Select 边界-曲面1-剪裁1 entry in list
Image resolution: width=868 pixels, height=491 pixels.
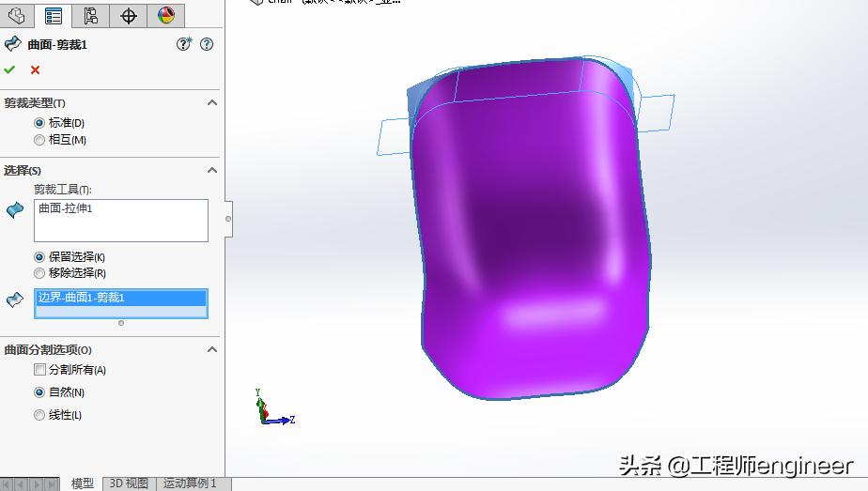120,298
